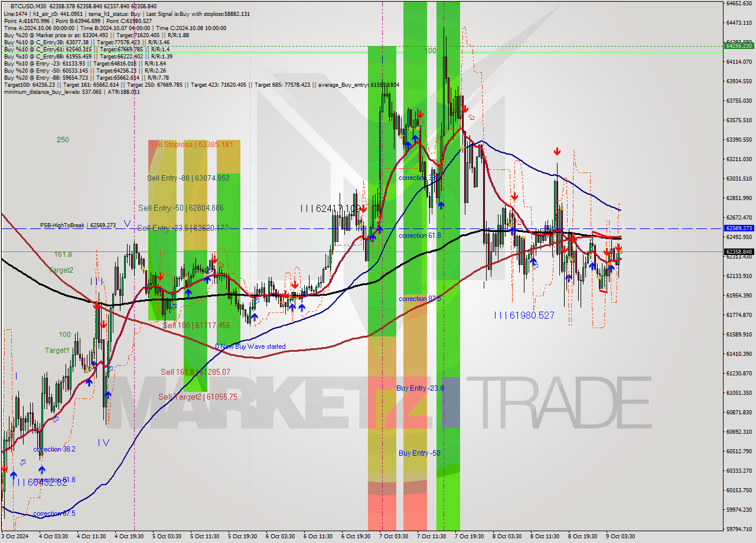Click the green 250 Fibonacci level label
Image resolution: width=756 pixels, height=543 pixels.
tap(63, 140)
